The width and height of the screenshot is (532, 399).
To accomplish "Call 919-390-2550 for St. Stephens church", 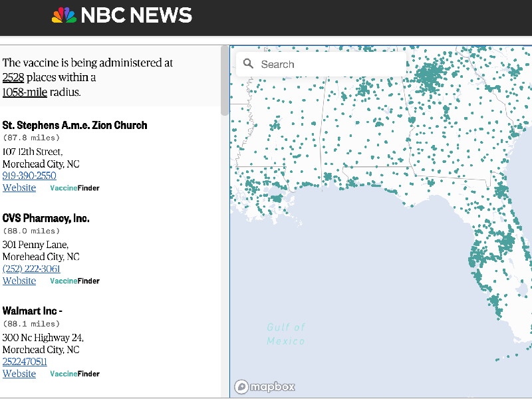I will pos(29,176).
